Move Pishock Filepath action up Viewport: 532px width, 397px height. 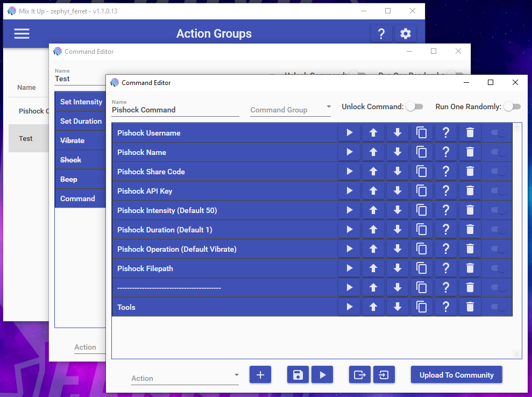pos(373,268)
